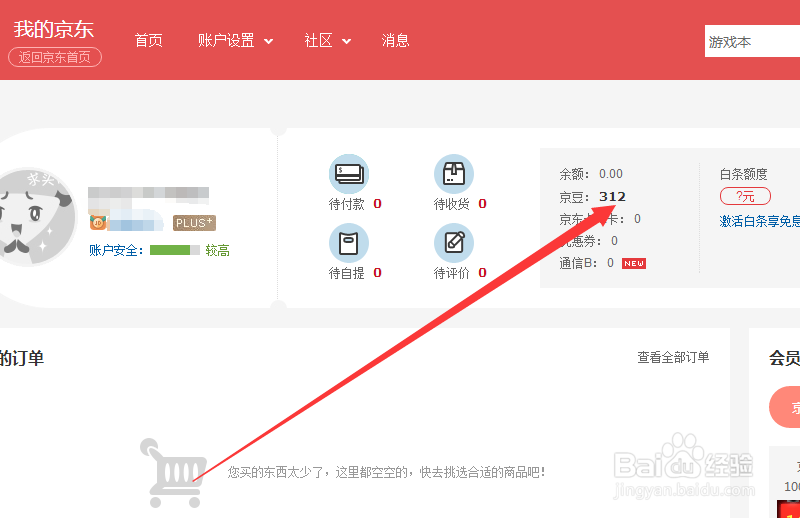Screen dimensions: 800x518
Task: Click the 账户安全 link
Action: click(x=116, y=251)
